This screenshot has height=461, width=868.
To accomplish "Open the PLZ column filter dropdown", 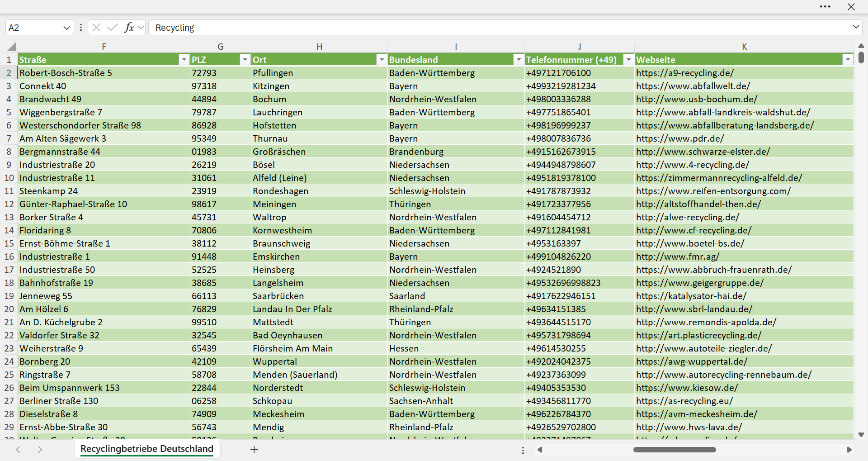I will click(245, 60).
